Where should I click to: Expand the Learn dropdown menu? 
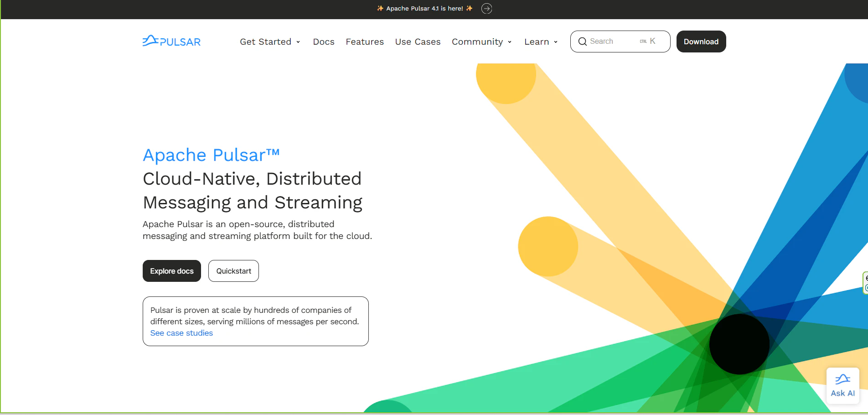(x=541, y=42)
